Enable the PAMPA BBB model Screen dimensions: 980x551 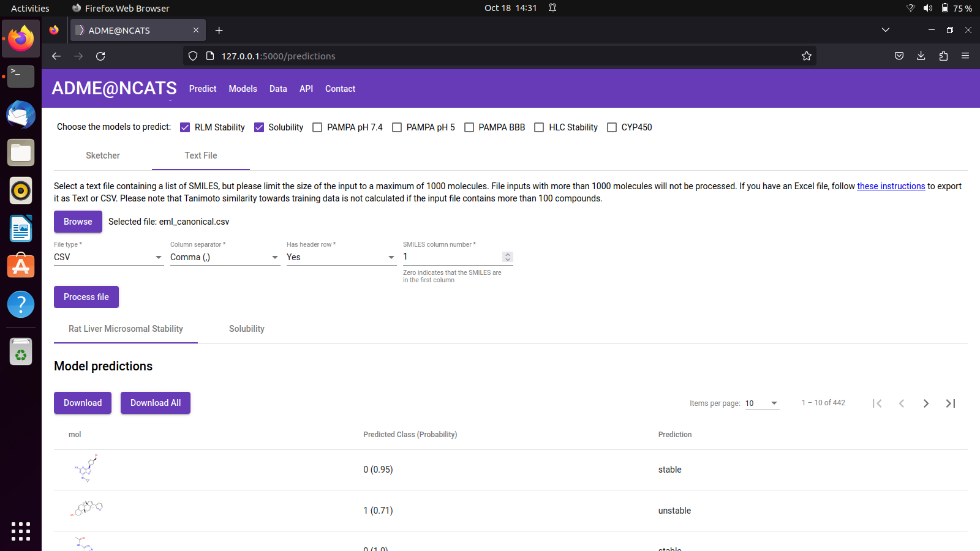click(469, 127)
